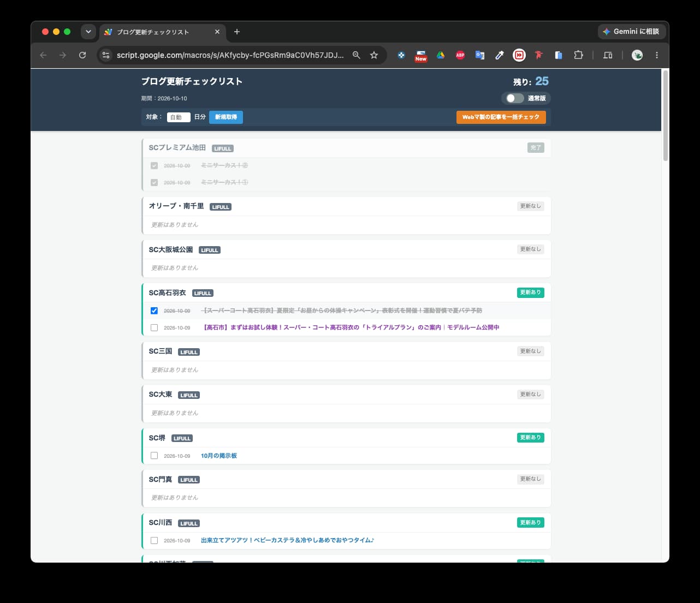700x603 pixels.
Task: Click the 新規取得 button
Action: coord(226,117)
